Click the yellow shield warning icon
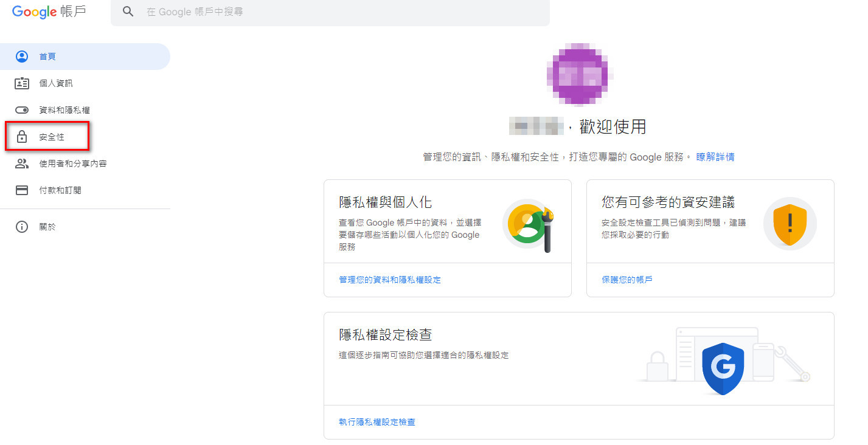Image resolution: width=868 pixels, height=445 pixels. (x=790, y=224)
